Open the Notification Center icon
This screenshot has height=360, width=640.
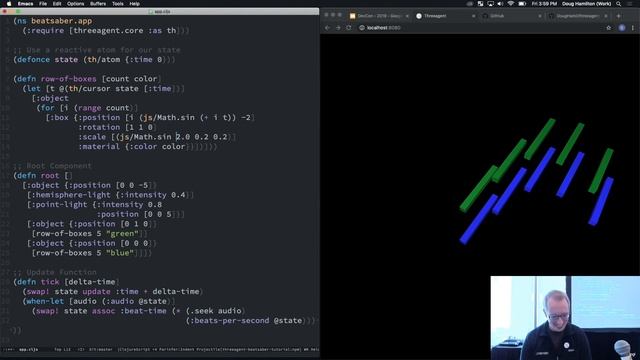pos(630,4)
